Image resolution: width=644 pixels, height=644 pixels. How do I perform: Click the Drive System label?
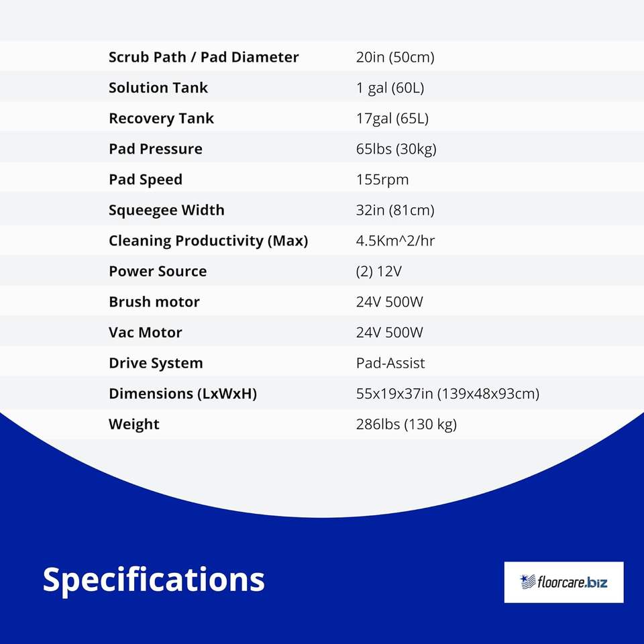[x=155, y=364]
